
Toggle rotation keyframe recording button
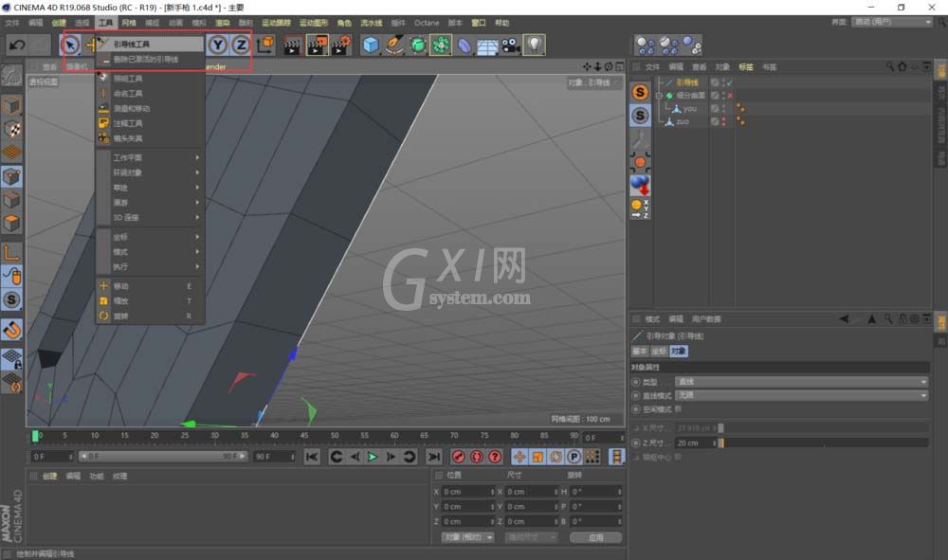[556, 457]
